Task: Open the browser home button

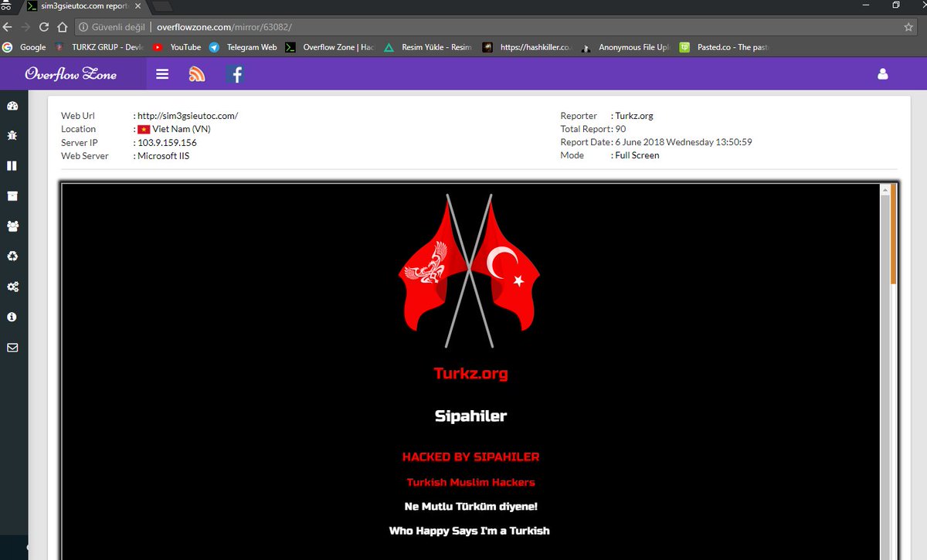Action: click(x=63, y=27)
